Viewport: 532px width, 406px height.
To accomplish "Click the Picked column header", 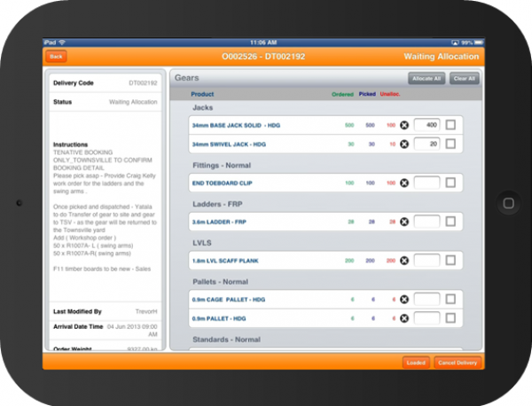I will [367, 94].
